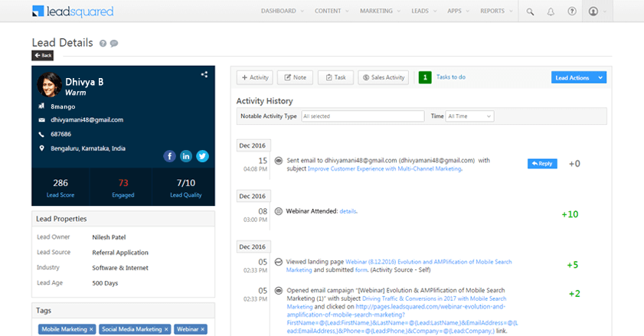The width and height of the screenshot is (644, 336).
Task: Click the Software & Internet industry value
Action: [x=120, y=268]
